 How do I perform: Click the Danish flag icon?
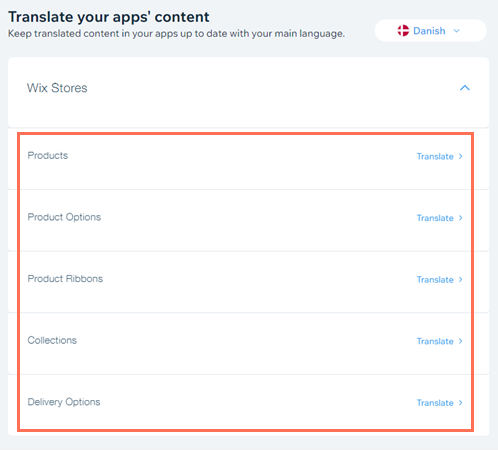coord(403,31)
